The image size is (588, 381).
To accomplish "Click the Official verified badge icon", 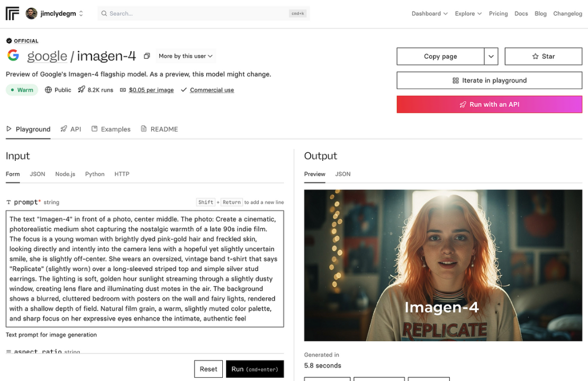I will [9, 41].
